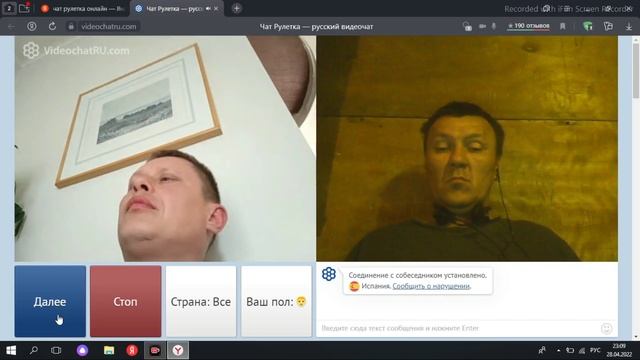Click the videochatru.com address field
This screenshot has height=360, width=640.
point(109,27)
